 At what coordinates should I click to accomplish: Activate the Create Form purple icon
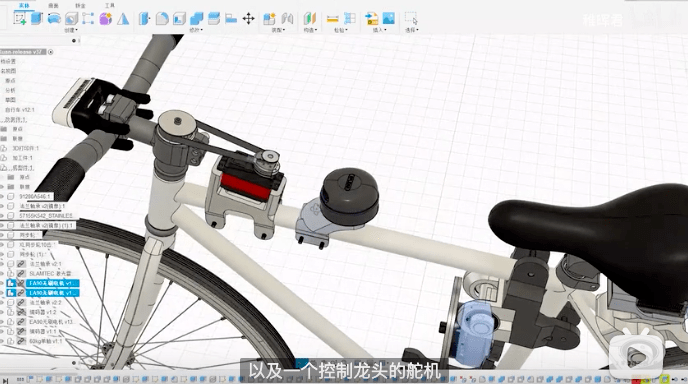106,18
